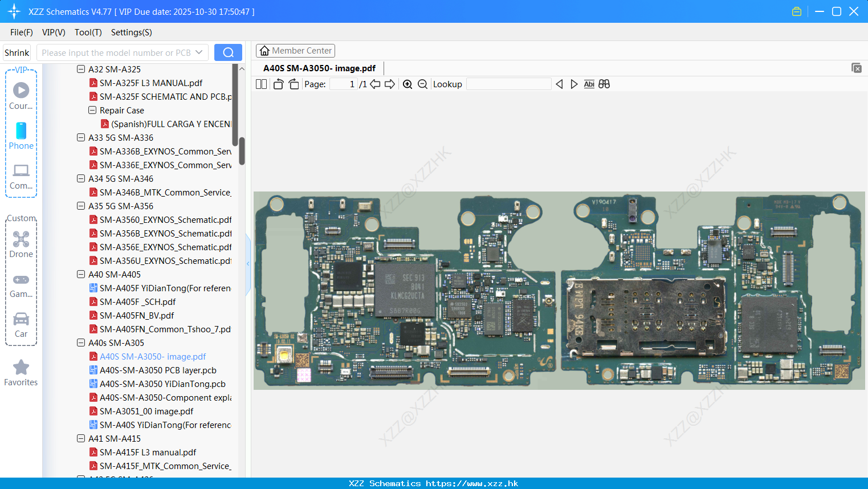The height and width of the screenshot is (489, 868).
Task: Open the Member Center button
Action: 295,51
